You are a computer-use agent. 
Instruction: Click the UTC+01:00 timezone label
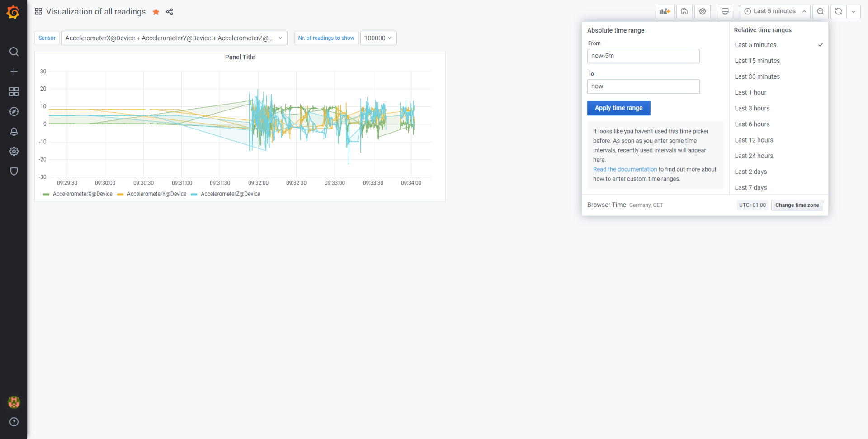[752, 205]
